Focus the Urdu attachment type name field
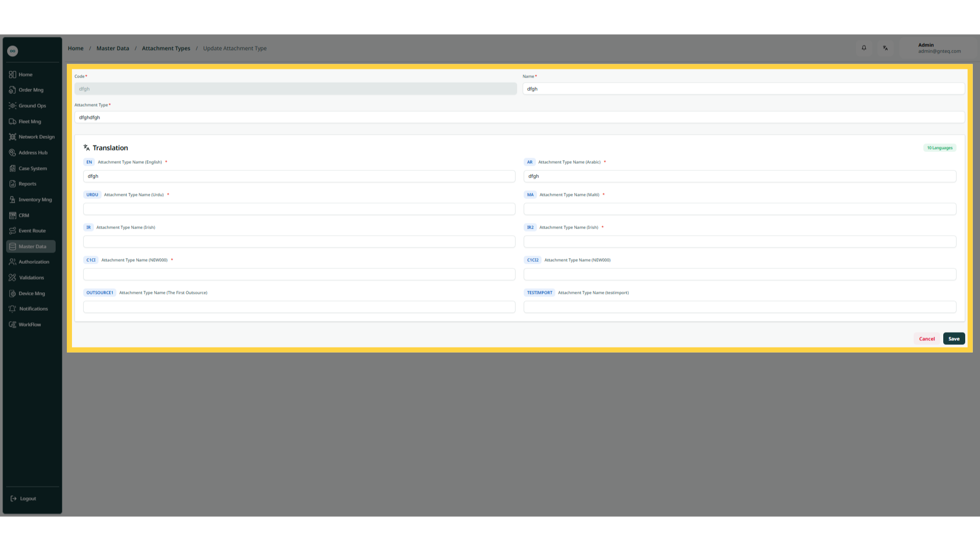Image resolution: width=980 pixels, height=551 pixels. pyautogui.click(x=299, y=209)
